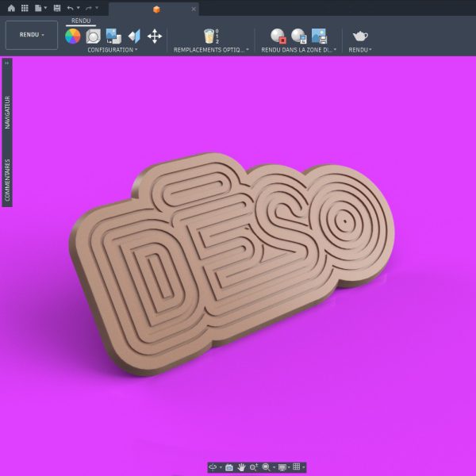The height and width of the screenshot is (476, 476).
Task: Open the zoom options dropdown arrow
Action: coord(274,467)
